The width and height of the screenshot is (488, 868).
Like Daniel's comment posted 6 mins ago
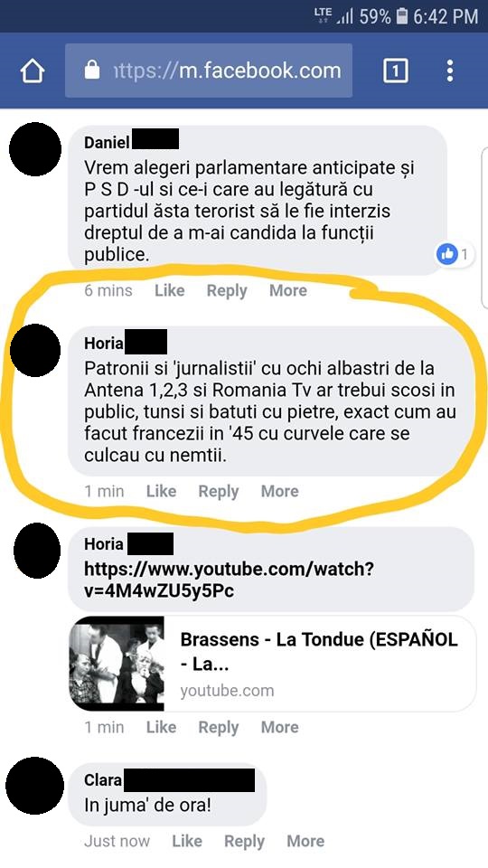tap(169, 290)
